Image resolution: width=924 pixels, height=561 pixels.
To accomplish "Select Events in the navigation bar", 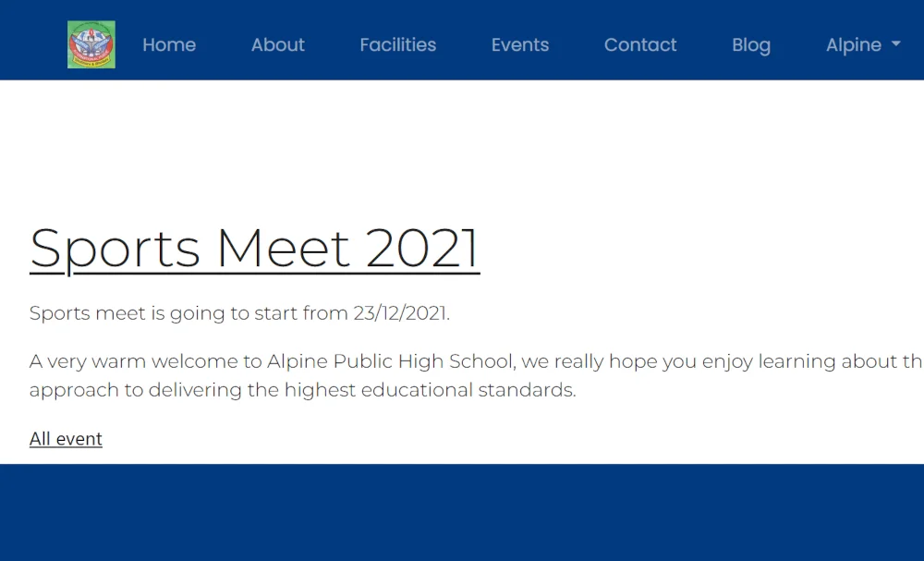I will click(519, 44).
